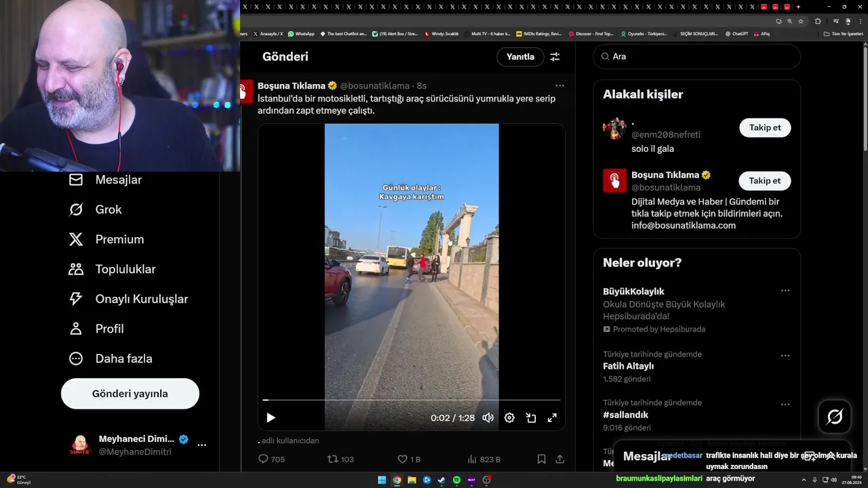Viewport: 868px width, 488px height.
Task: Click the reply icon with 705
Action: (x=271, y=460)
